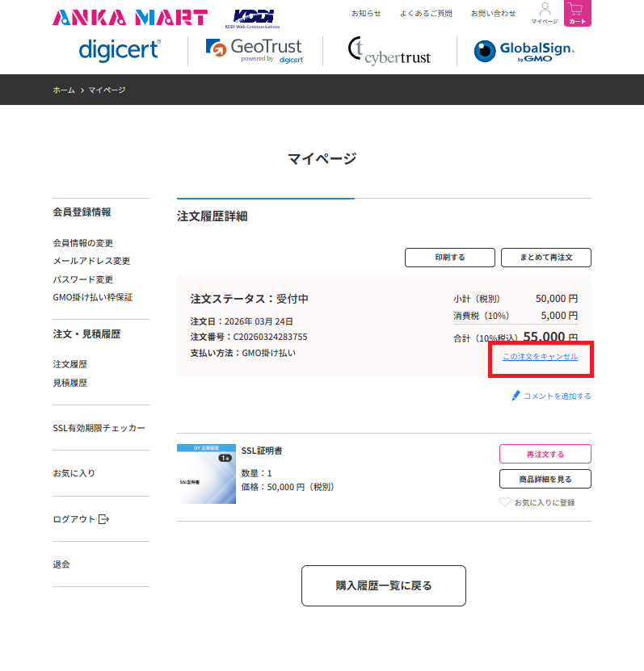Click ホーム in the breadcrumb

tap(64, 90)
